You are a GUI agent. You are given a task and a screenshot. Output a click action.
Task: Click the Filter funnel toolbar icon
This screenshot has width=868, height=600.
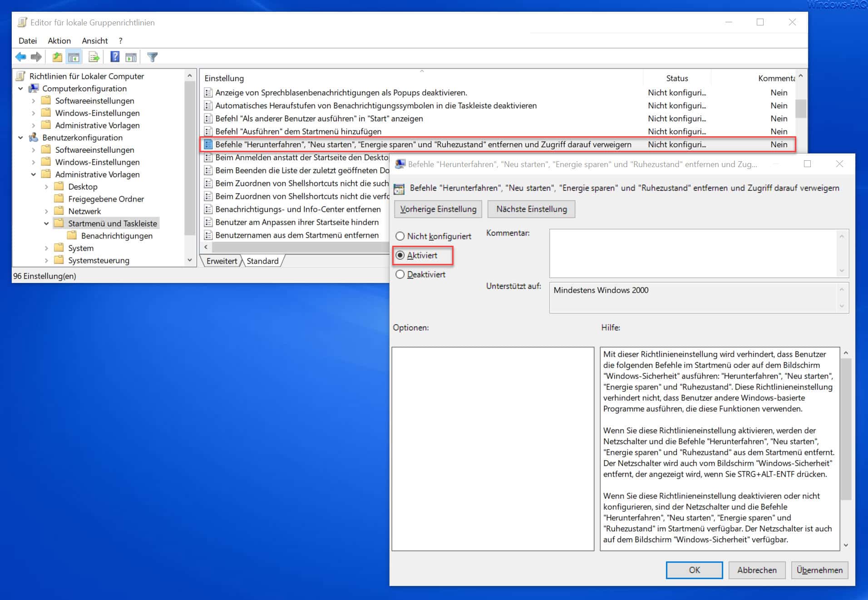pos(153,57)
